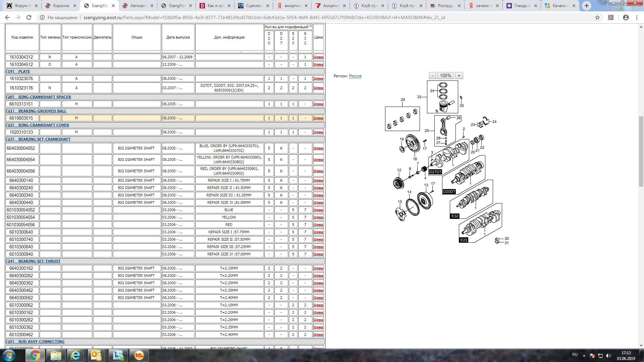Click Цена for part 664030004052
This screenshot has height=362, width=644.
(318, 148)
